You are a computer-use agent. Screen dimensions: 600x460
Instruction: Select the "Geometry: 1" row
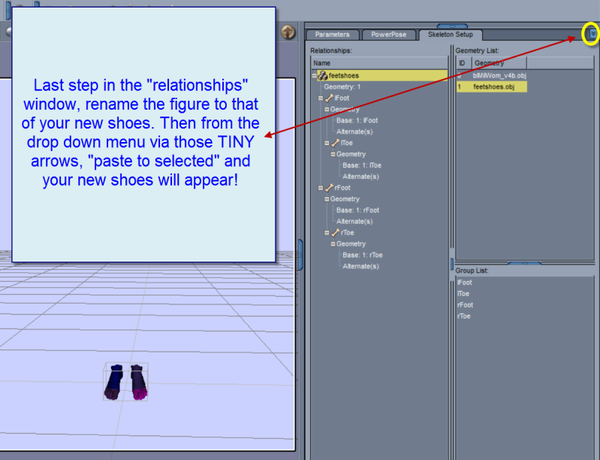point(342,87)
